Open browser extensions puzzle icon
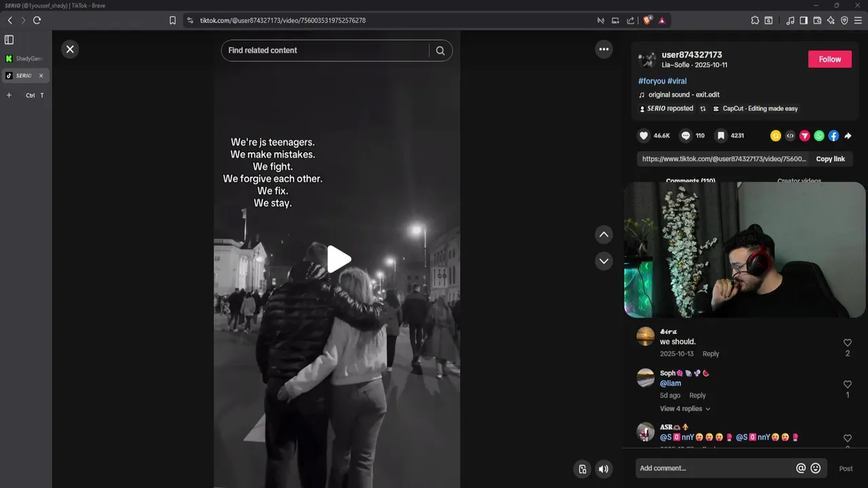Viewport: 868px width, 488px height. (x=755, y=20)
